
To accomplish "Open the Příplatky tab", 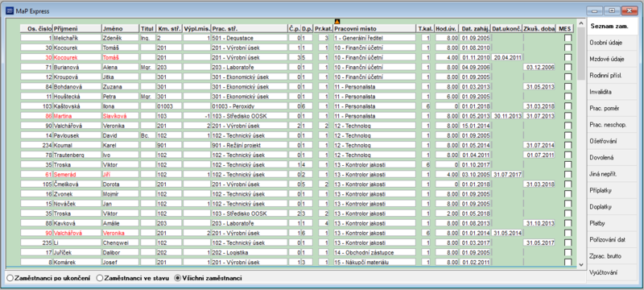I will click(x=613, y=191).
